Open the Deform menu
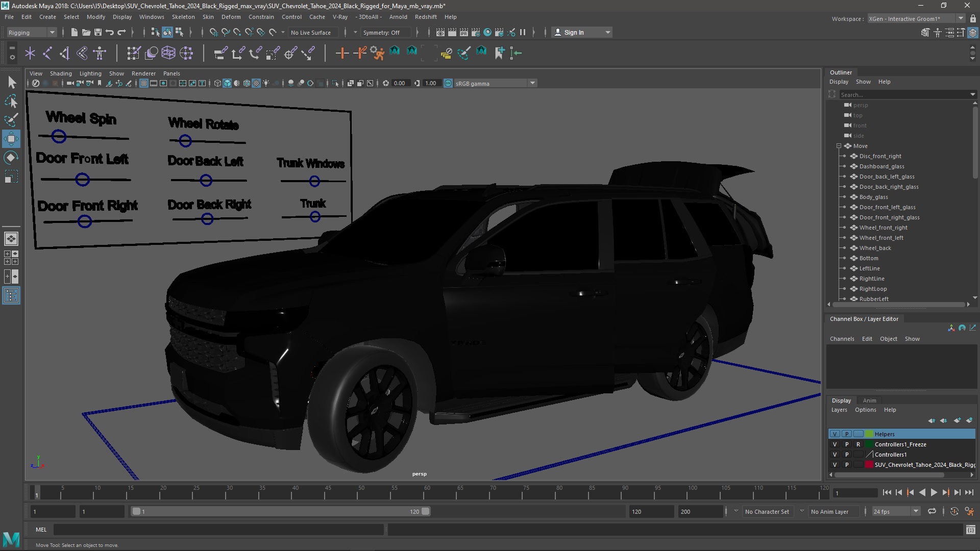The height and width of the screenshot is (551, 980). (231, 17)
